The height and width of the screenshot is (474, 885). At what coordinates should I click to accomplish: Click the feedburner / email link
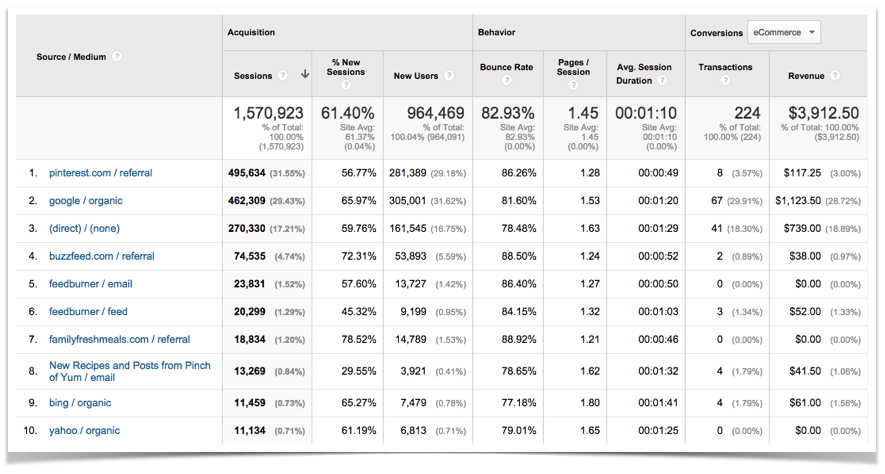click(90, 284)
